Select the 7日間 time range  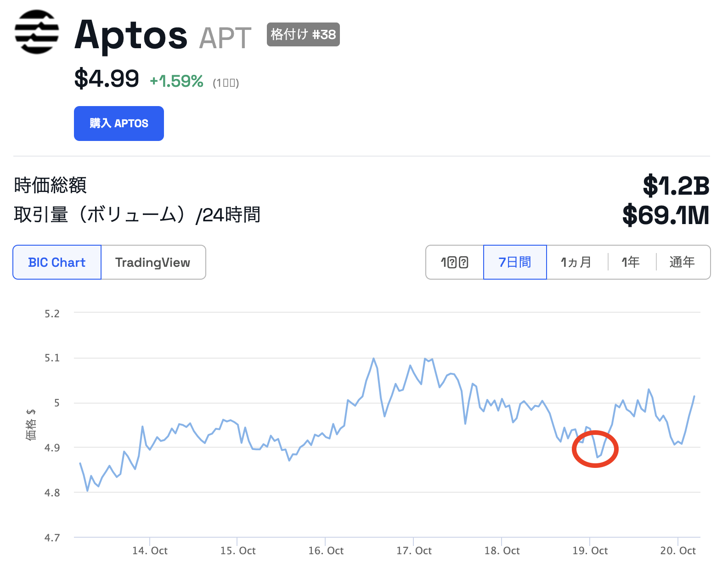coord(515,262)
